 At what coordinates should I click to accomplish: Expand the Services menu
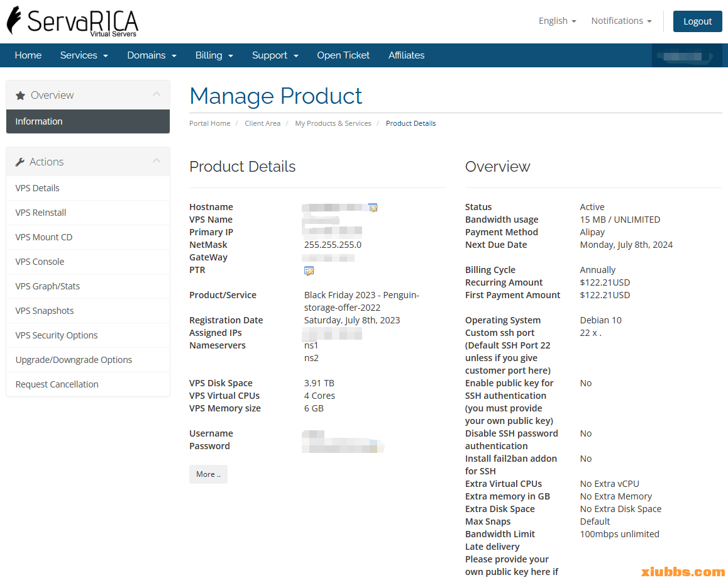pyautogui.click(x=84, y=55)
